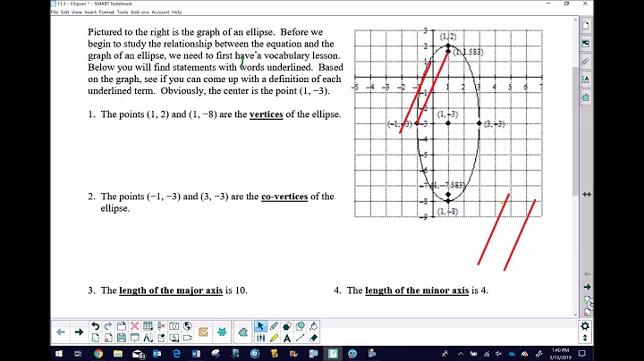Open the Account menu

(x=160, y=13)
